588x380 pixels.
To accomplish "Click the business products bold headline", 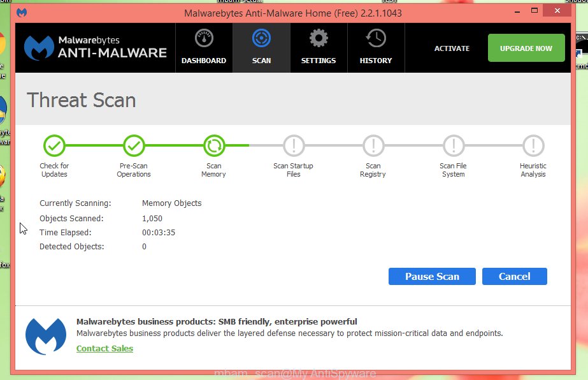I will pos(217,321).
